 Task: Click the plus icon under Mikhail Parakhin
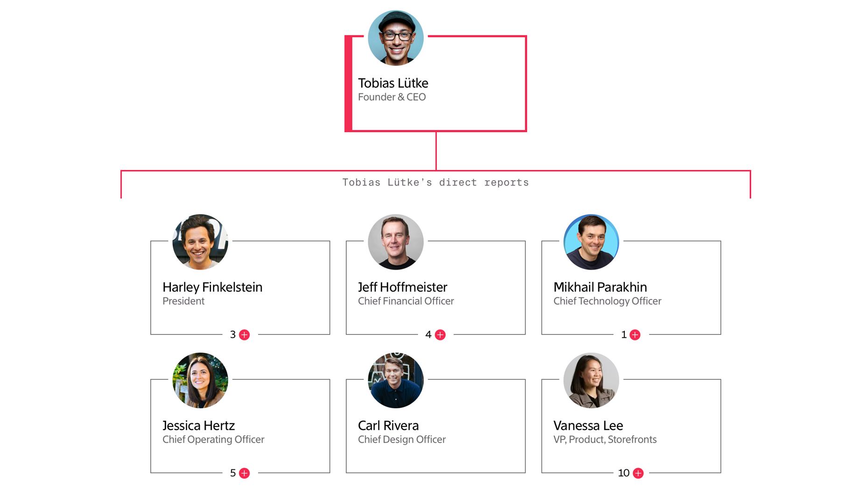[x=635, y=335]
